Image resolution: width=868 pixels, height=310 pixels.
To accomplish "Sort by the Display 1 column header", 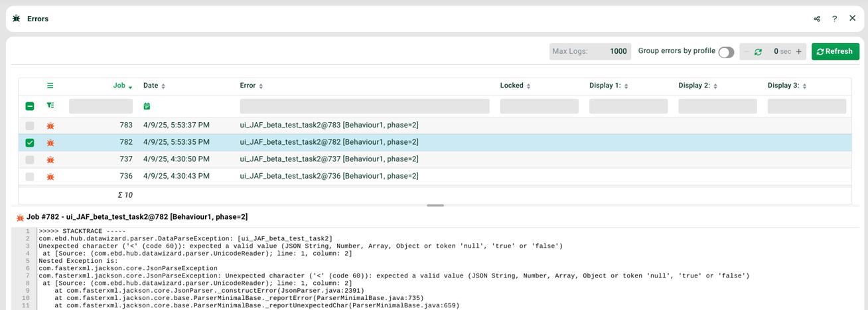I will tap(609, 86).
